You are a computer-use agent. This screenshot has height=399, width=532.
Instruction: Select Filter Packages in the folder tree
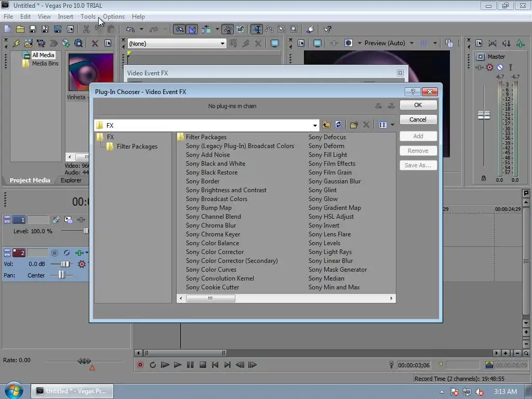click(x=137, y=147)
